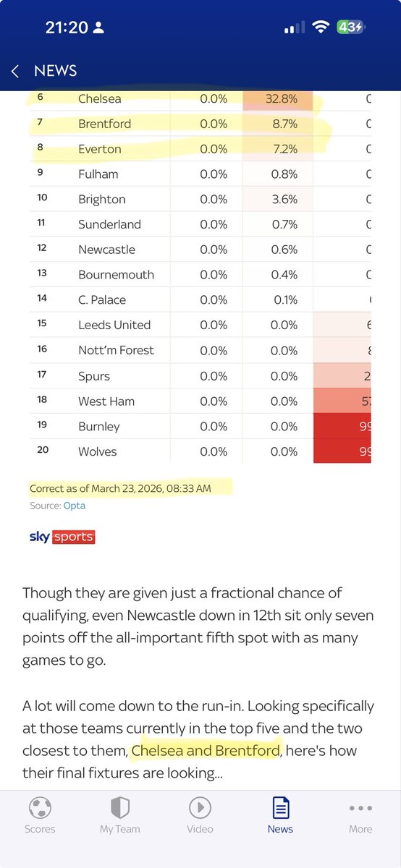
Task: Tap the time display 21:20
Action: (67, 27)
